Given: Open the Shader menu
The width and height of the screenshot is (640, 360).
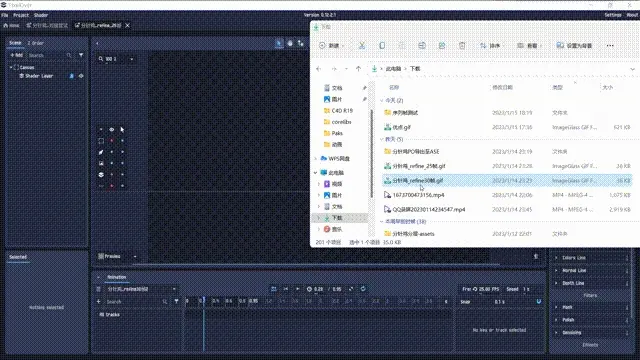Looking at the screenshot, I should pyautogui.click(x=41, y=15).
